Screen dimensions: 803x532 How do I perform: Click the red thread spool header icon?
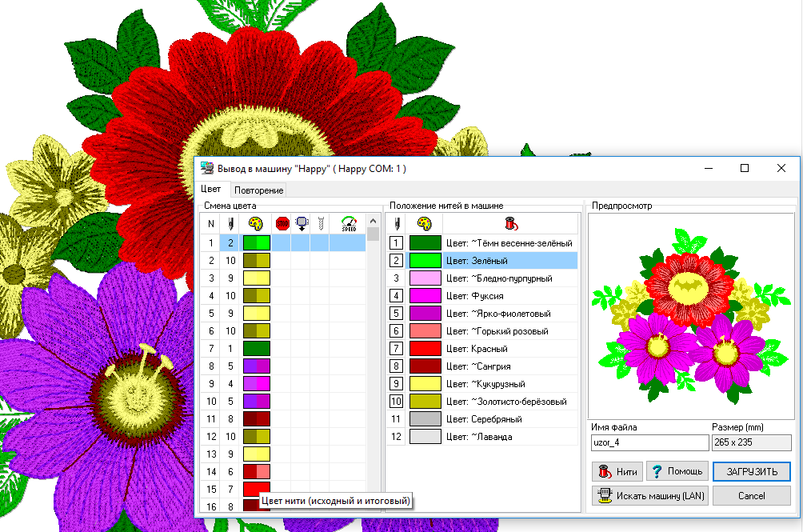coord(510,224)
